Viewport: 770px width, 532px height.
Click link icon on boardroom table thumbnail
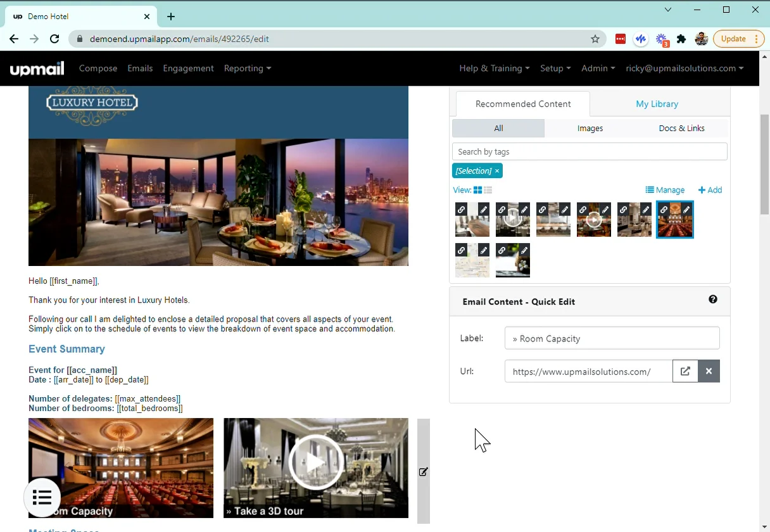pos(462,210)
